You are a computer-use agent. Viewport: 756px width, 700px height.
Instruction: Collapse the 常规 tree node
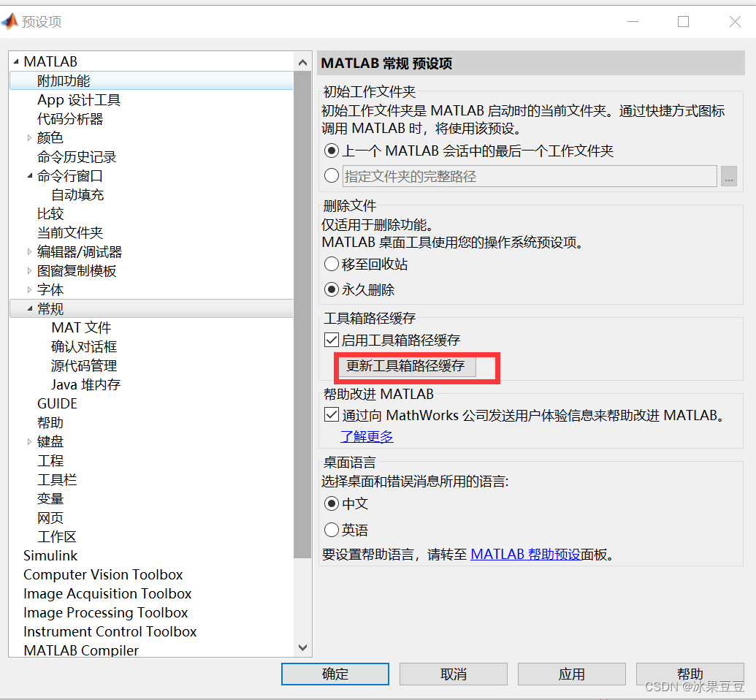coord(29,309)
